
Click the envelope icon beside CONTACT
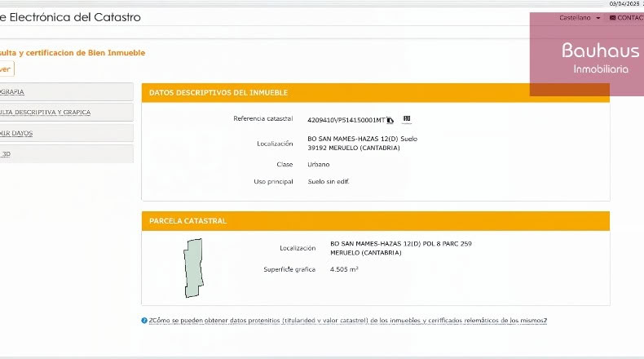pyautogui.click(x=612, y=18)
